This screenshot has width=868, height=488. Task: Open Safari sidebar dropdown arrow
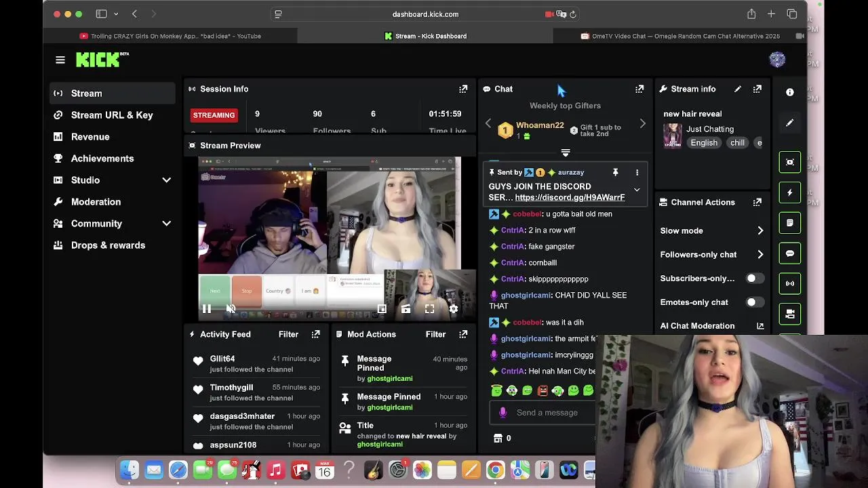point(116,14)
